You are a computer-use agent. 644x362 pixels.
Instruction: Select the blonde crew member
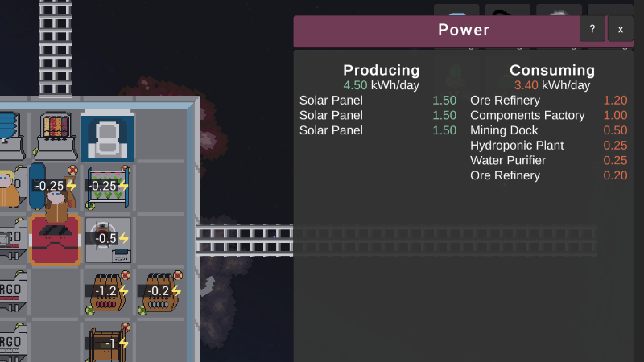point(9,188)
